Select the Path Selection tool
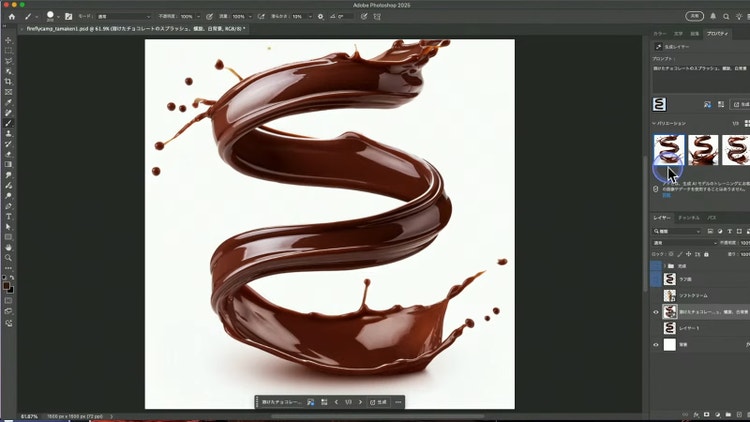The image size is (750, 422). (x=9, y=227)
